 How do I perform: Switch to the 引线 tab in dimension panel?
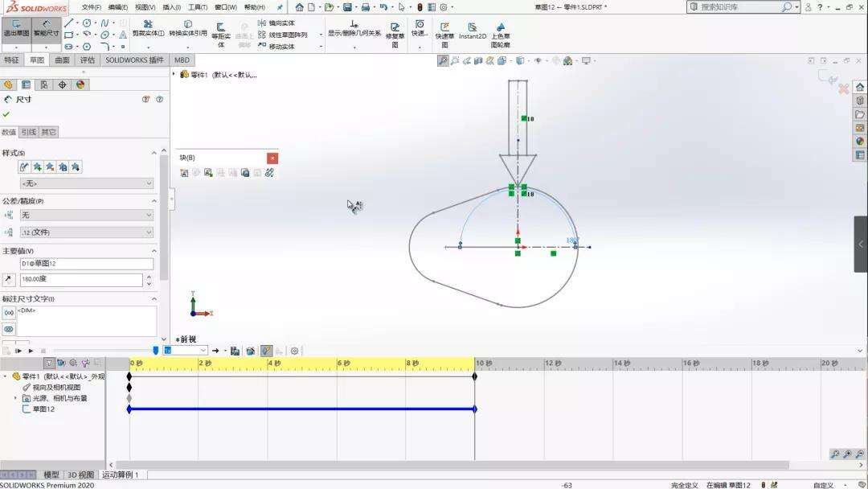(30, 131)
